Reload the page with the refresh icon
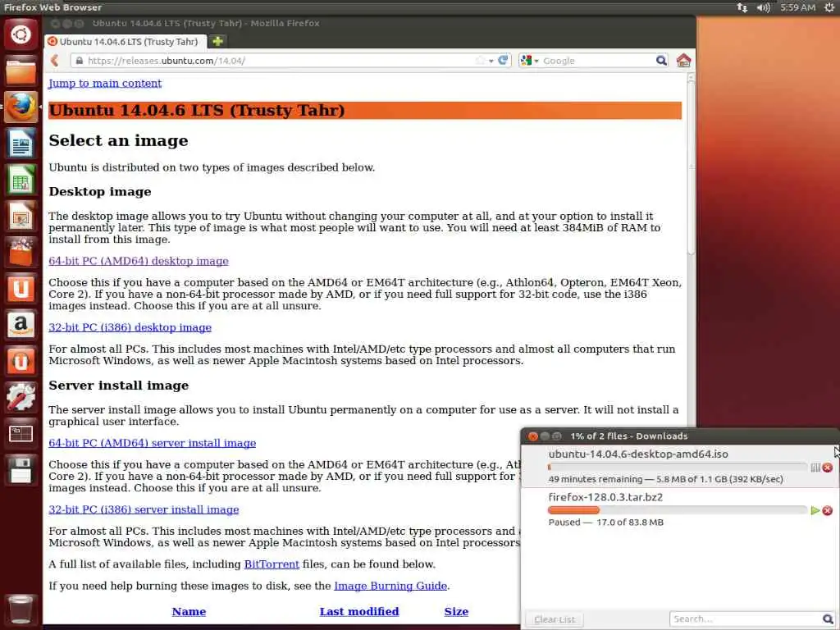The height and width of the screenshot is (630, 840). click(x=503, y=60)
